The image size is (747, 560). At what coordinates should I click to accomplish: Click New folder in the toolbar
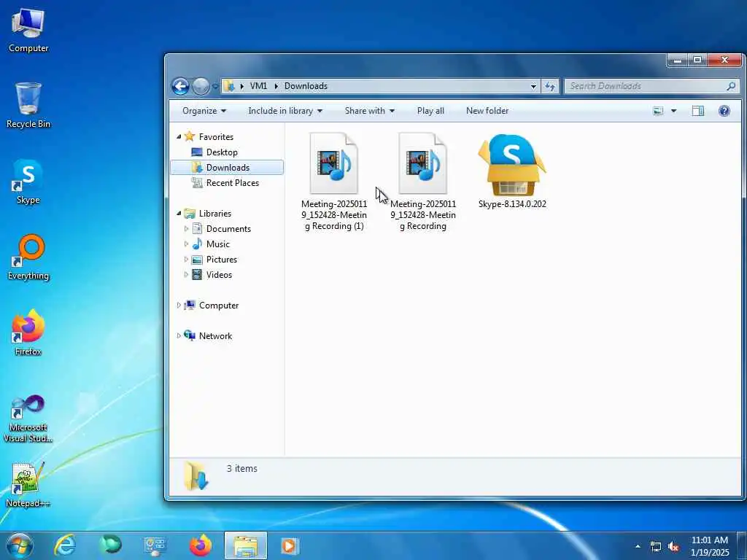487,111
